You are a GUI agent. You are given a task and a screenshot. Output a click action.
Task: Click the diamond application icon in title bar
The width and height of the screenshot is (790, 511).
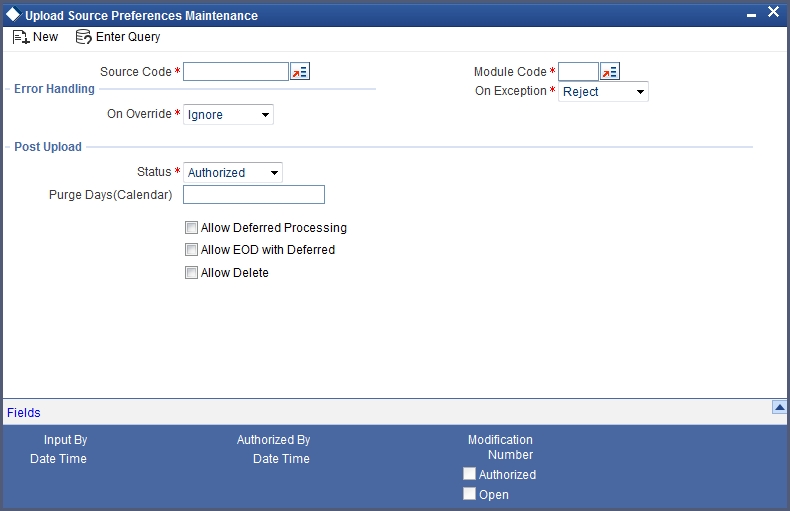coord(13,15)
